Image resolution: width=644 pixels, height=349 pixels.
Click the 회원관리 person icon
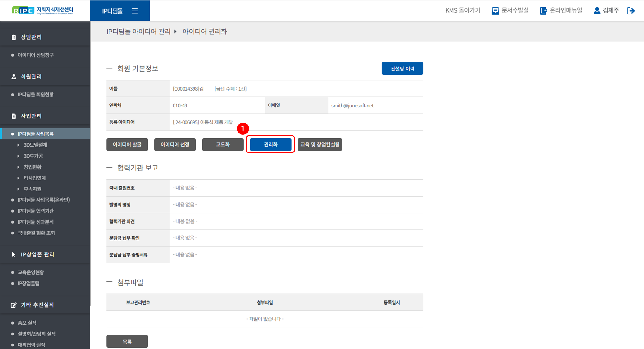click(14, 77)
